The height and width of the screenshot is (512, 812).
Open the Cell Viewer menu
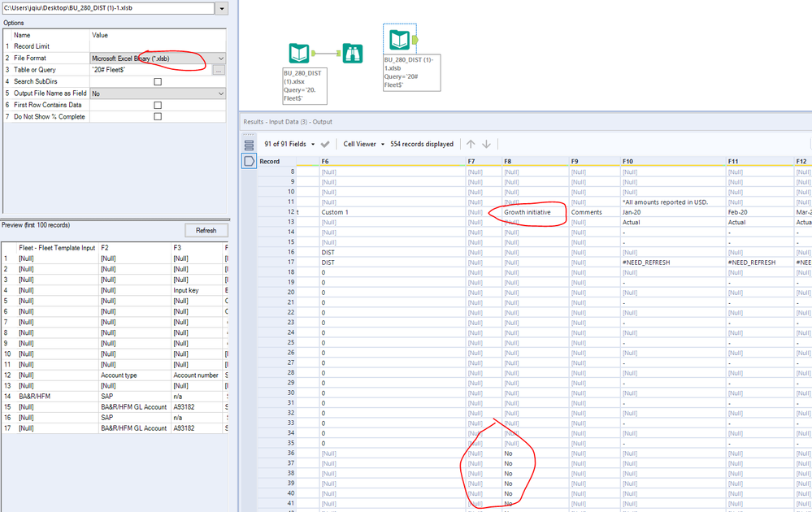coord(363,144)
